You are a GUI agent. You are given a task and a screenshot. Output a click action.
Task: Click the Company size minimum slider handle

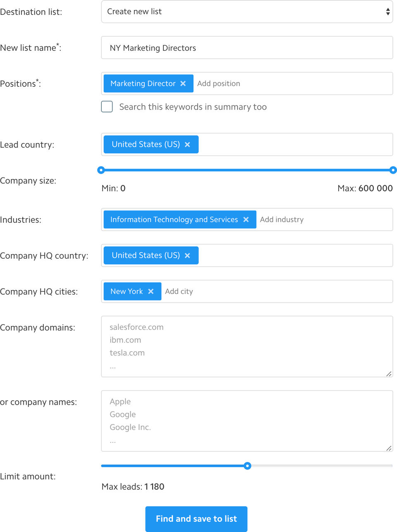point(101,170)
